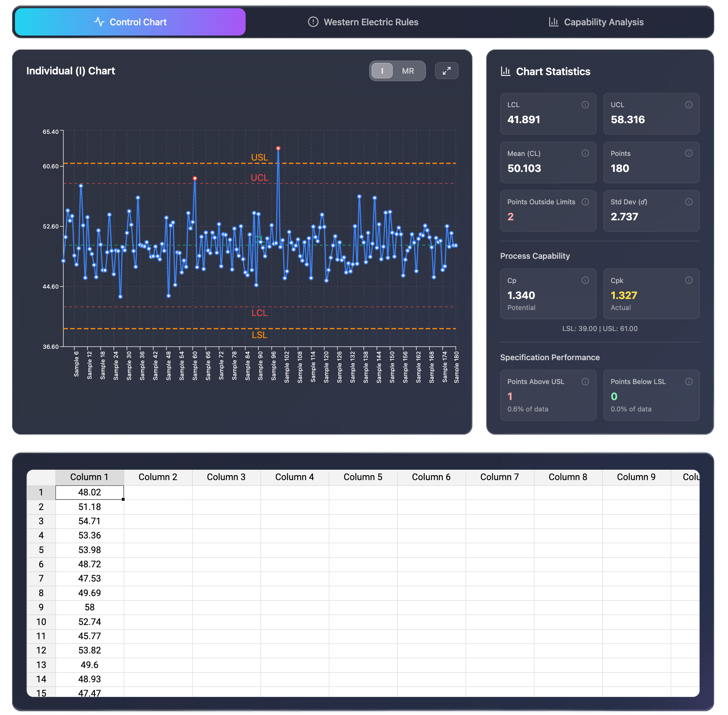The image size is (728, 715).
Task: Switch to Western Electric Rules tab
Action: pyautogui.click(x=363, y=22)
